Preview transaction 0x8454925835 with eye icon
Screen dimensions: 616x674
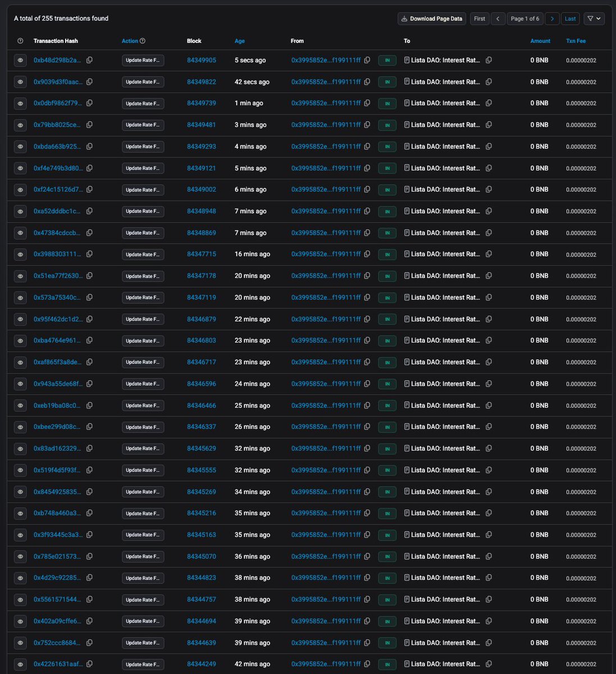pos(20,491)
